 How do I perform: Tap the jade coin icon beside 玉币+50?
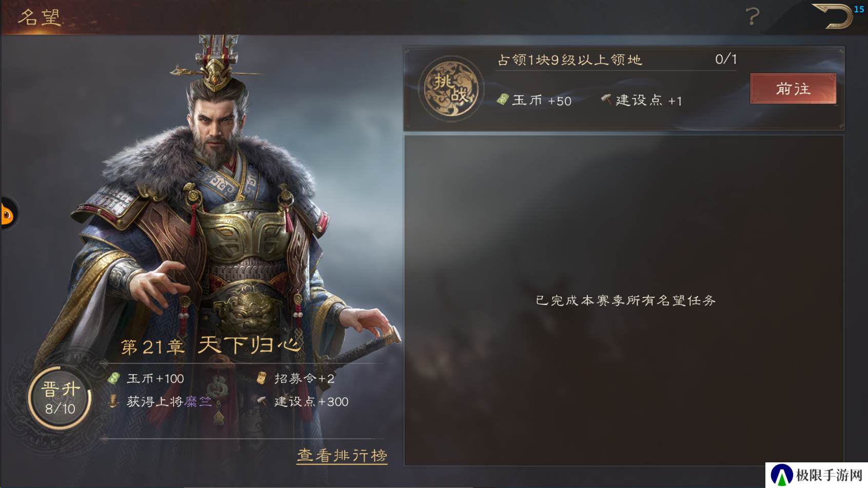tap(503, 99)
